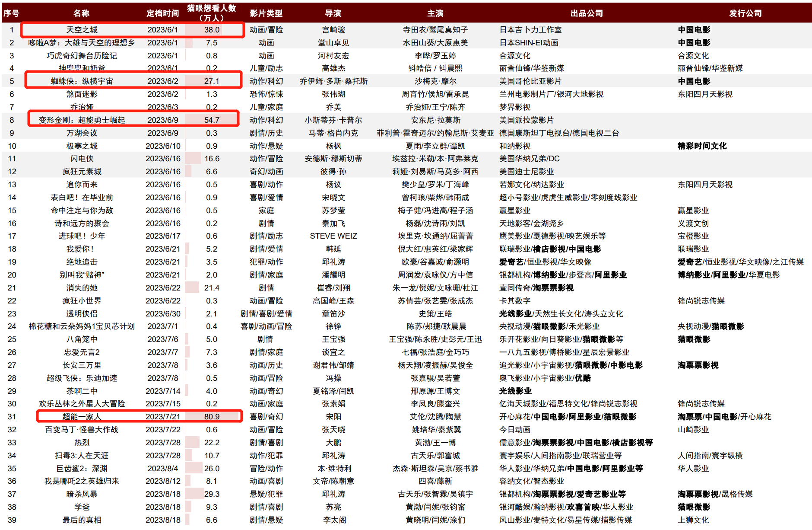Select production company 今日动画
The height and width of the screenshot is (530, 812).
(515, 430)
